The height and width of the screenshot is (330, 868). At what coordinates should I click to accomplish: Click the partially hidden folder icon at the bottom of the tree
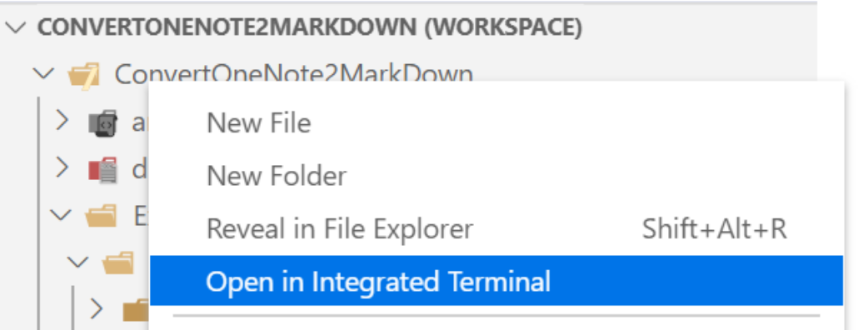136,311
